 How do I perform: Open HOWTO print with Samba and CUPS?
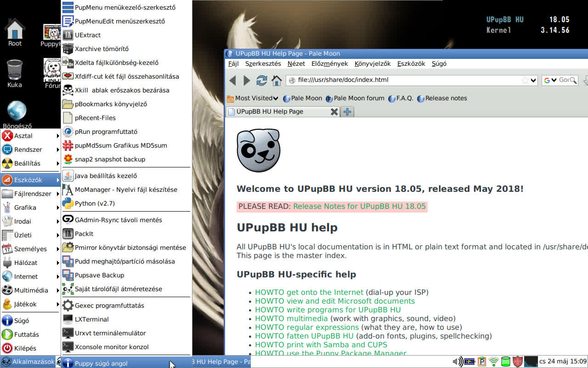(x=321, y=345)
